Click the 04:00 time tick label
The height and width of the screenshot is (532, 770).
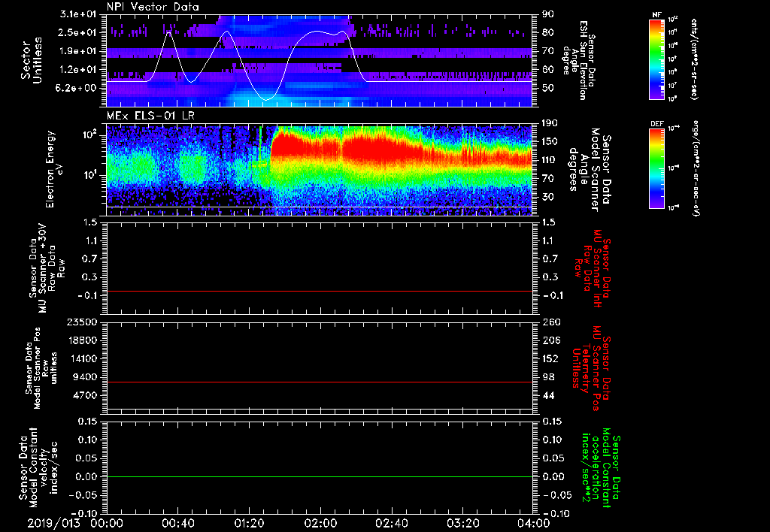point(534,523)
